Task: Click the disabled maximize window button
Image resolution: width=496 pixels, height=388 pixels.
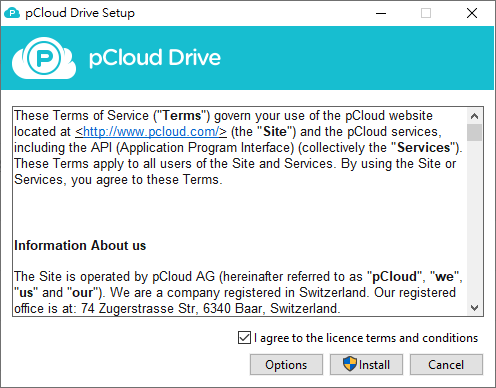Action: pos(426,13)
